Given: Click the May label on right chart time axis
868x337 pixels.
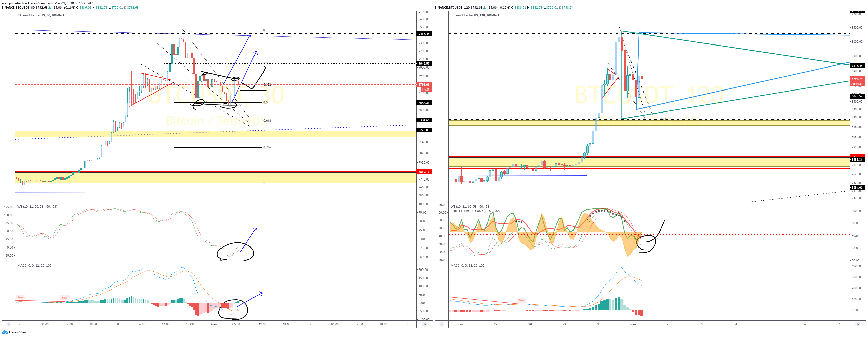Looking at the screenshot, I should pos(633,325).
